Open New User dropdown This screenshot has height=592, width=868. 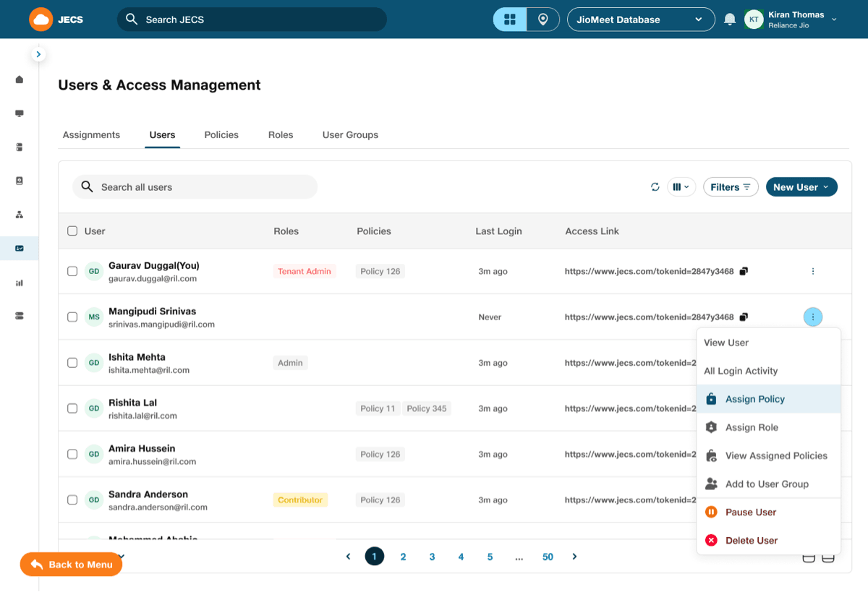[801, 187]
